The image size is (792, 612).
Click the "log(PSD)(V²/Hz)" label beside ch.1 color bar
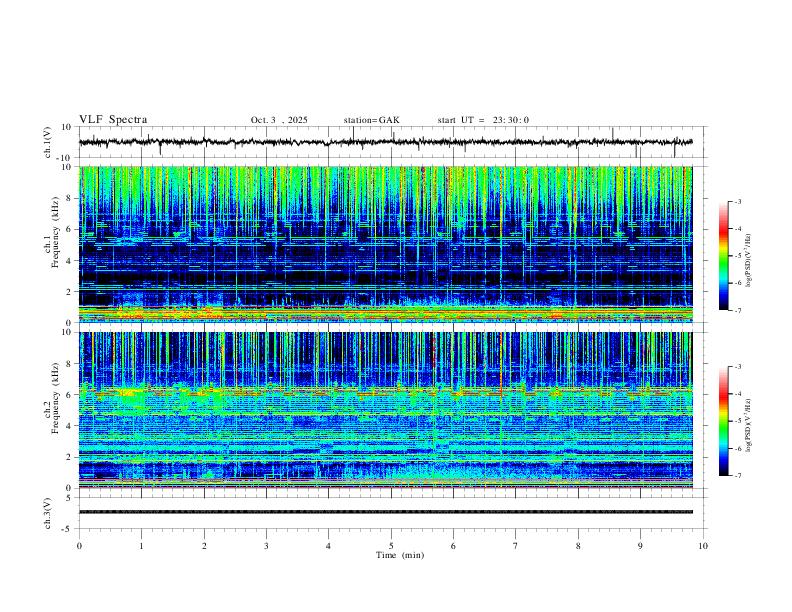pyautogui.click(x=749, y=260)
